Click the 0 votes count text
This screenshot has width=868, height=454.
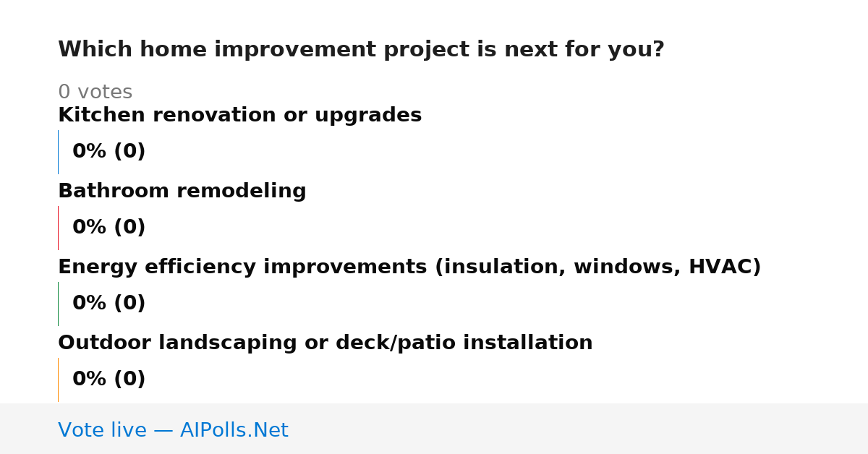coord(95,93)
